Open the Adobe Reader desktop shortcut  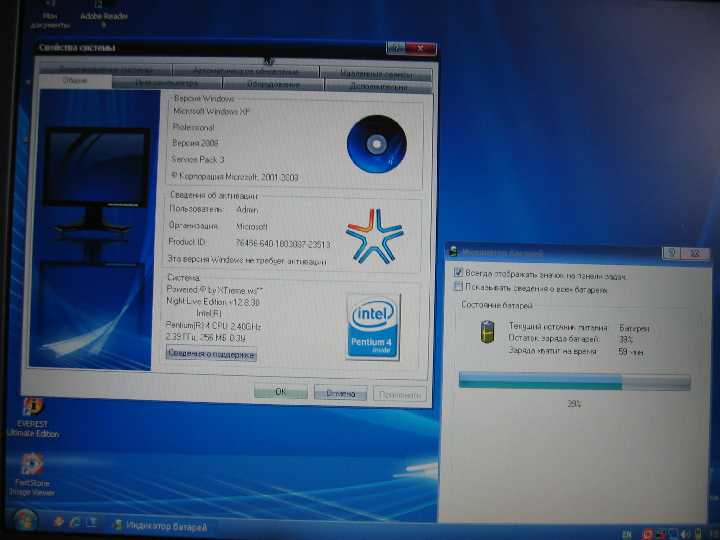[x=104, y=14]
